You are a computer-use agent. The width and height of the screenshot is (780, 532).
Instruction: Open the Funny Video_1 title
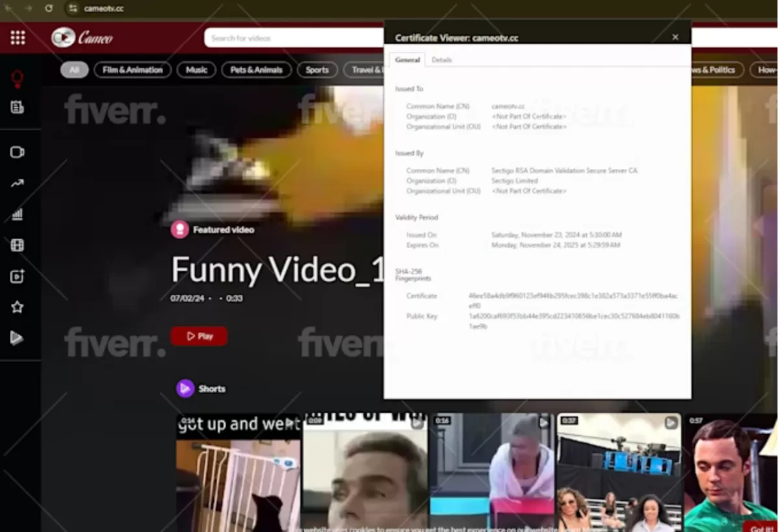(279, 269)
